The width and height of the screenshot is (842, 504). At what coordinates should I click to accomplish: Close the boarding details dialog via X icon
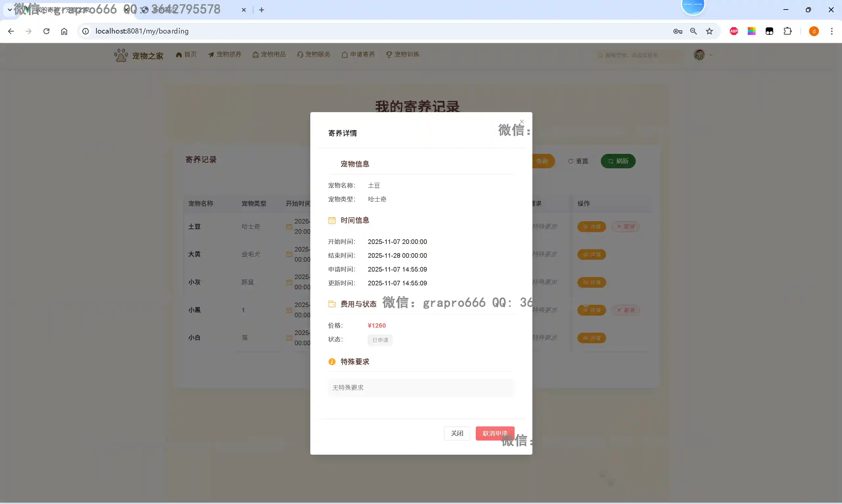[522, 122]
